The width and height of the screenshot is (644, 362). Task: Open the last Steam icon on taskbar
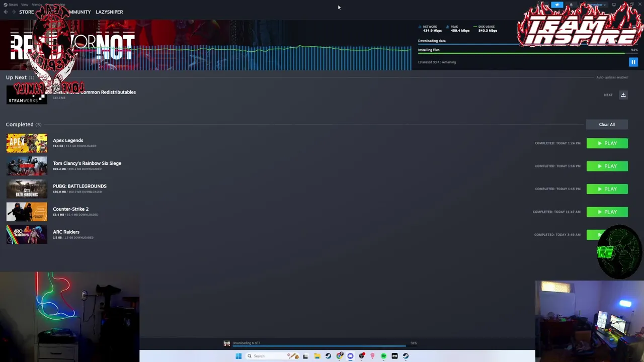(x=406, y=356)
